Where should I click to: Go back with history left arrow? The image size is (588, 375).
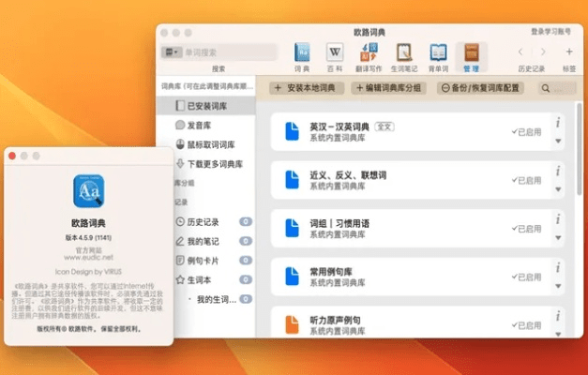[x=520, y=52]
